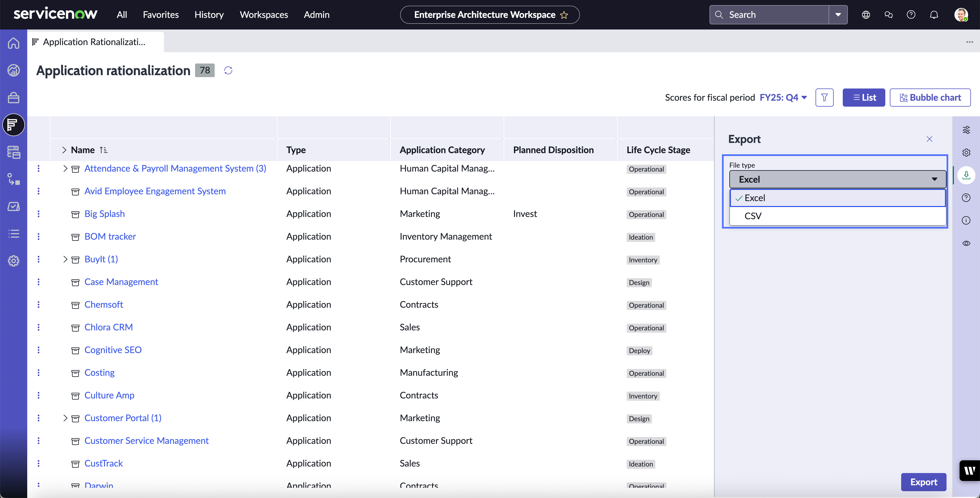Open the All menu

pyautogui.click(x=122, y=15)
